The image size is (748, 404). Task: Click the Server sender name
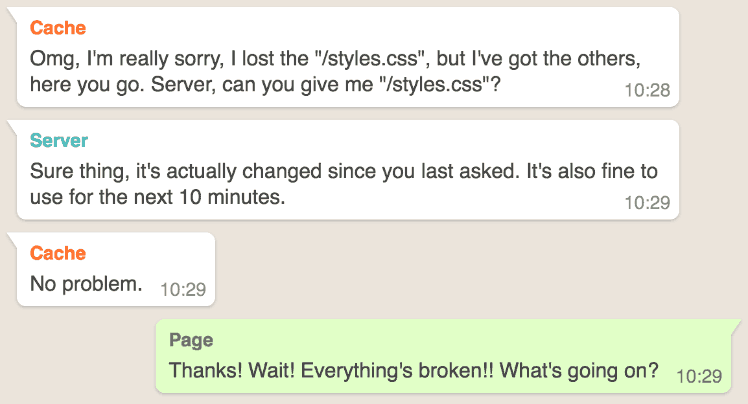(x=59, y=141)
